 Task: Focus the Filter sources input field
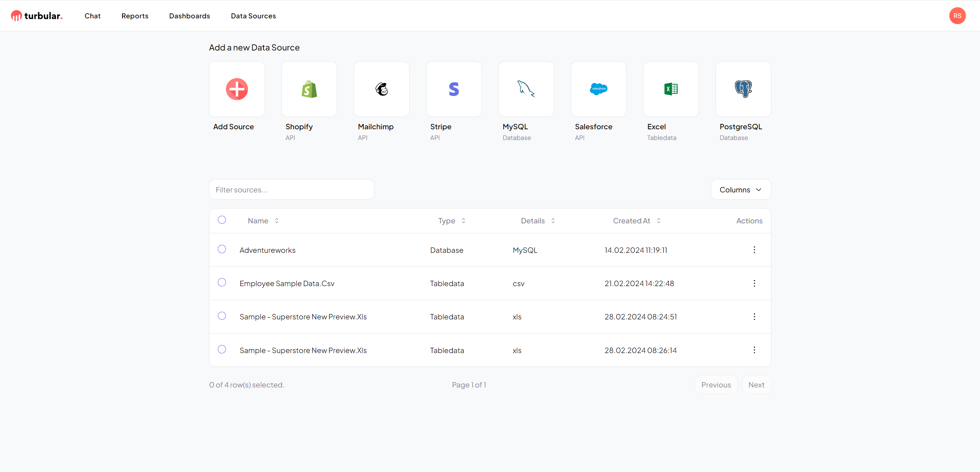pyautogui.click(x=292, y=190)
